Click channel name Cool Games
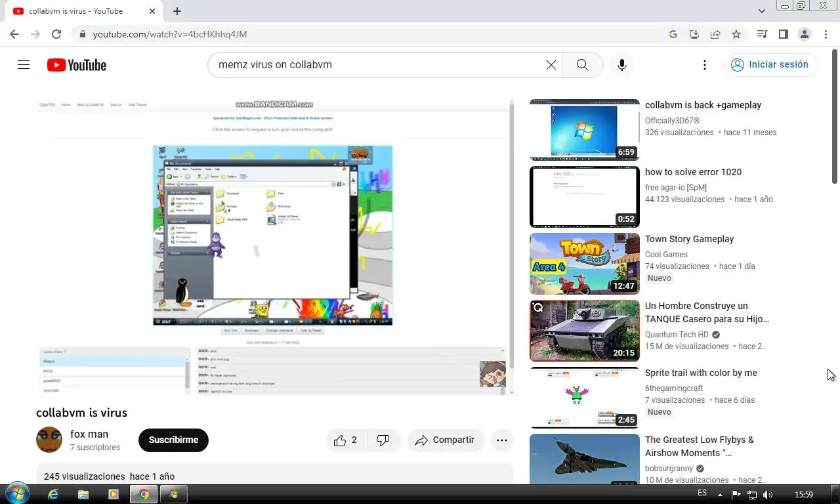Viewport: 840px width, 504px height. click(x=666, y=255)
